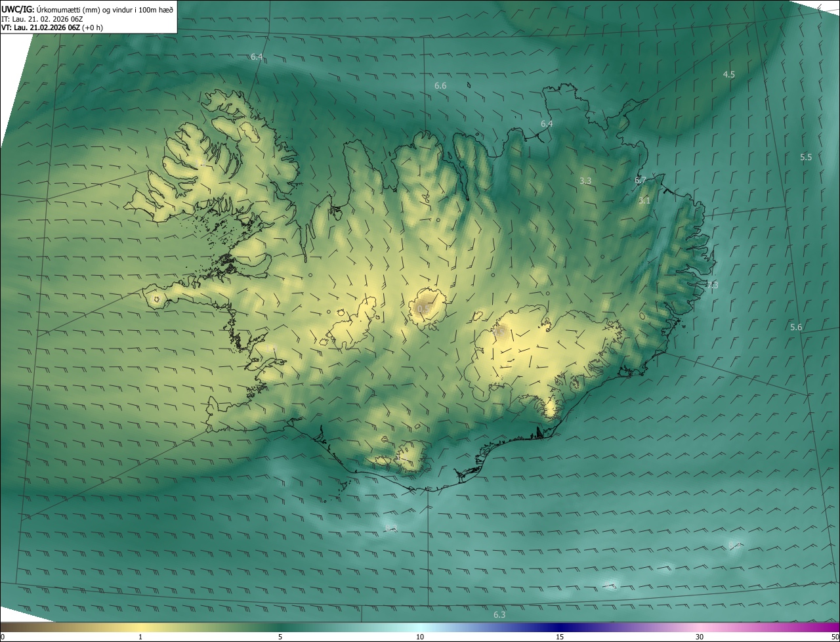Click the colorbar tick label 50
This screenshot has width=840, height=642.
[x=835, y=637]
